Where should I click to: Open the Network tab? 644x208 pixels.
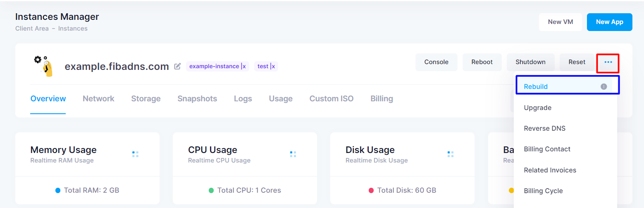(x=98, y=98)
